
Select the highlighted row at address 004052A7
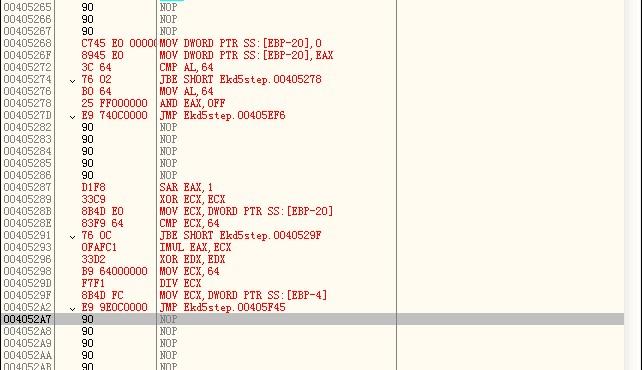coord(312,319)
